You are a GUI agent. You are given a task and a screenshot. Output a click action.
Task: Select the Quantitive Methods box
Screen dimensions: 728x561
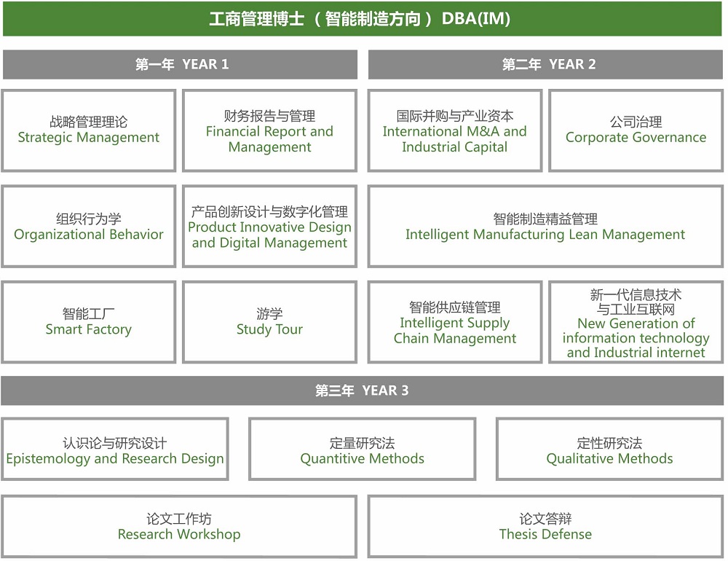(362, 449)
